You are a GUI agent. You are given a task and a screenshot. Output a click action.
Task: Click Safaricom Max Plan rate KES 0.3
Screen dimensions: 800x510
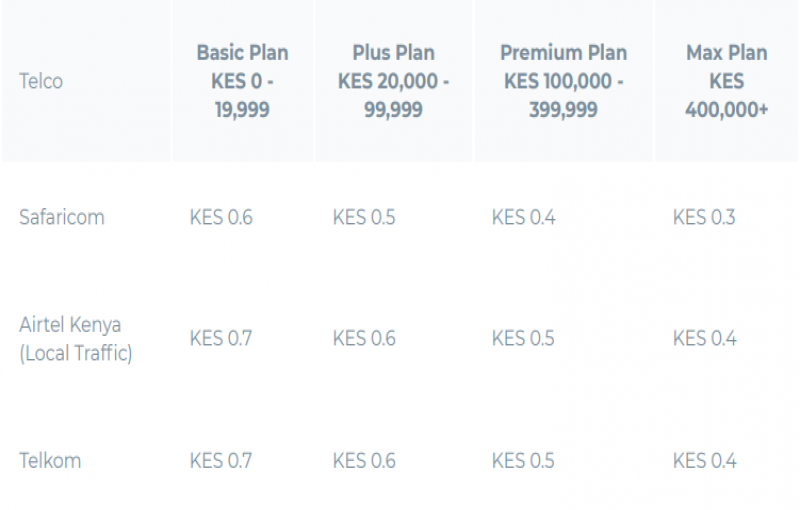tap(704, 217)
